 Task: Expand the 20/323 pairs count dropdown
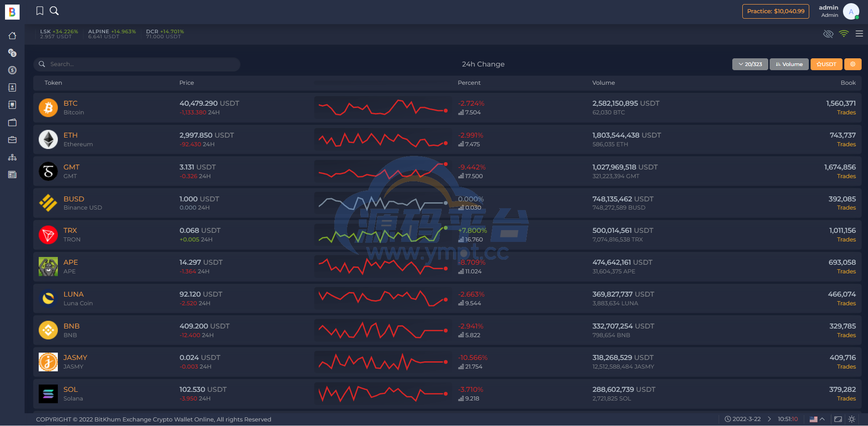[750, 64]
